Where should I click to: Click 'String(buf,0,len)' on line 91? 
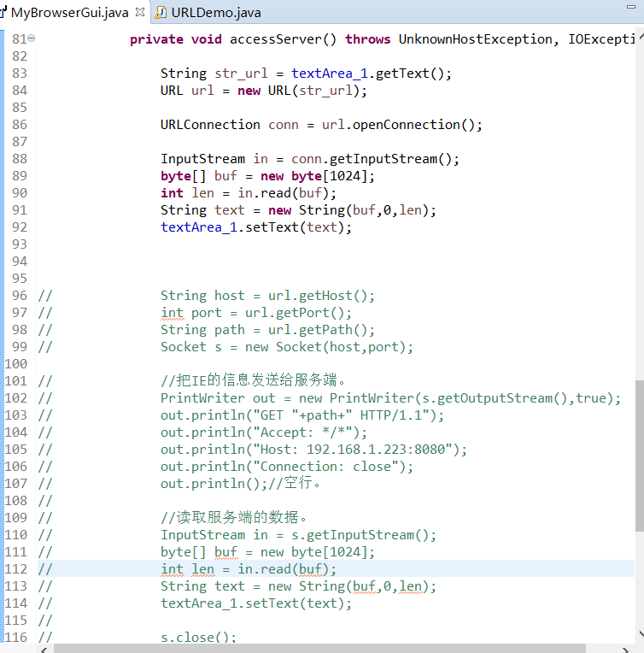click(x=363, y=210)
